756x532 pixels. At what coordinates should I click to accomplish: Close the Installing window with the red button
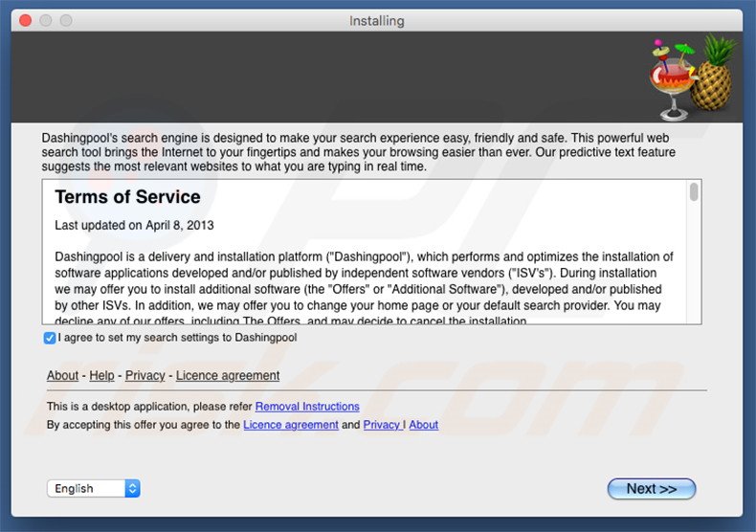click(x=25, y=21)
